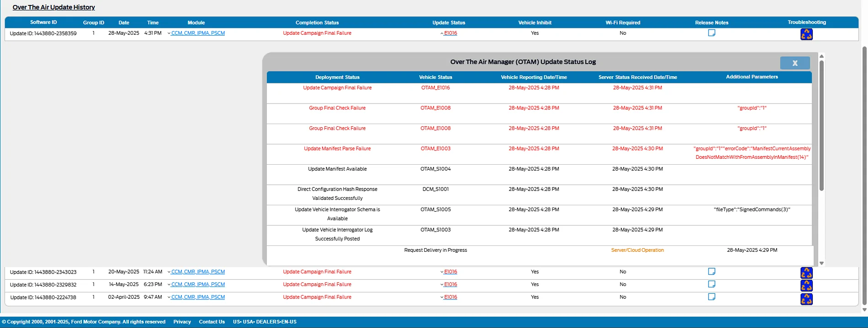Click OTAM_S1005 vehicle status in log

pos(435,209)
